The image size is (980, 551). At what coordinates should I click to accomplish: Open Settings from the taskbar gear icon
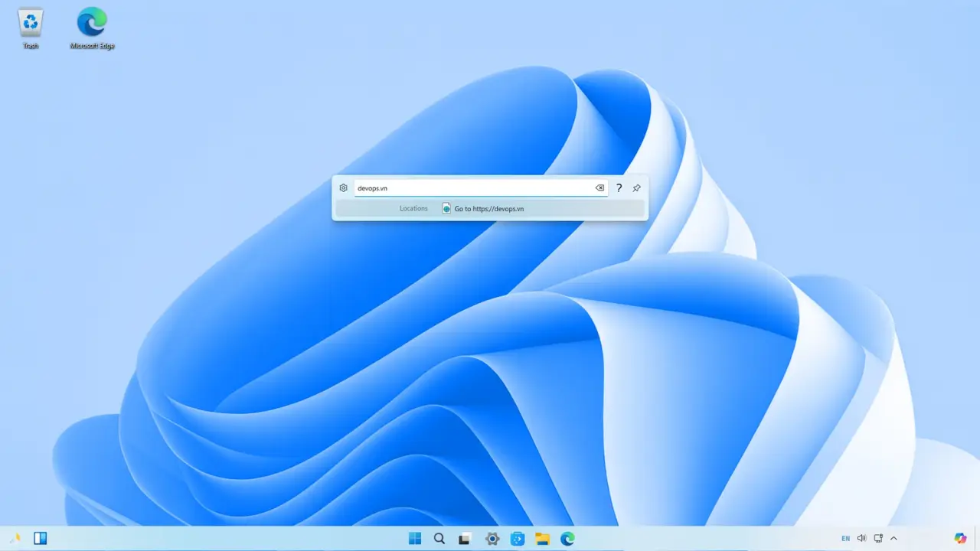492,538
